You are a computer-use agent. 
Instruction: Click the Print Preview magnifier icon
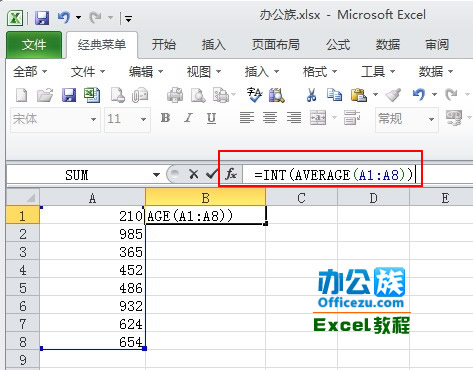198,95
